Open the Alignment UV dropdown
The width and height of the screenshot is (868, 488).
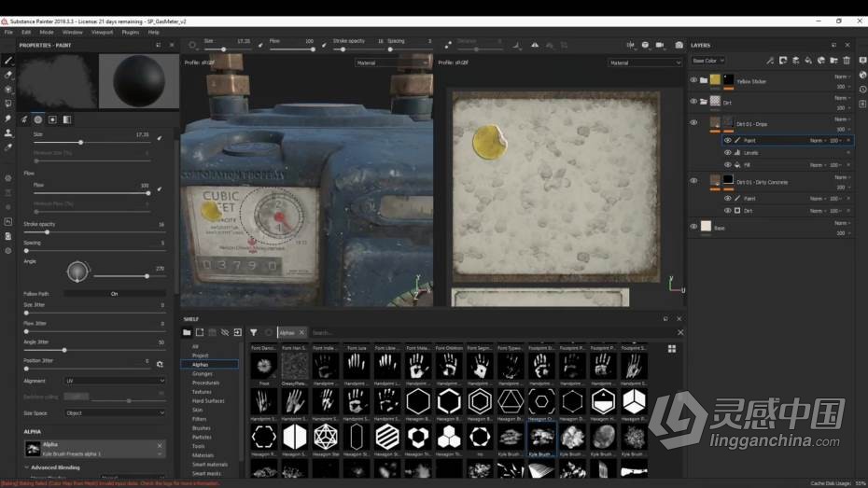(115, 381)
